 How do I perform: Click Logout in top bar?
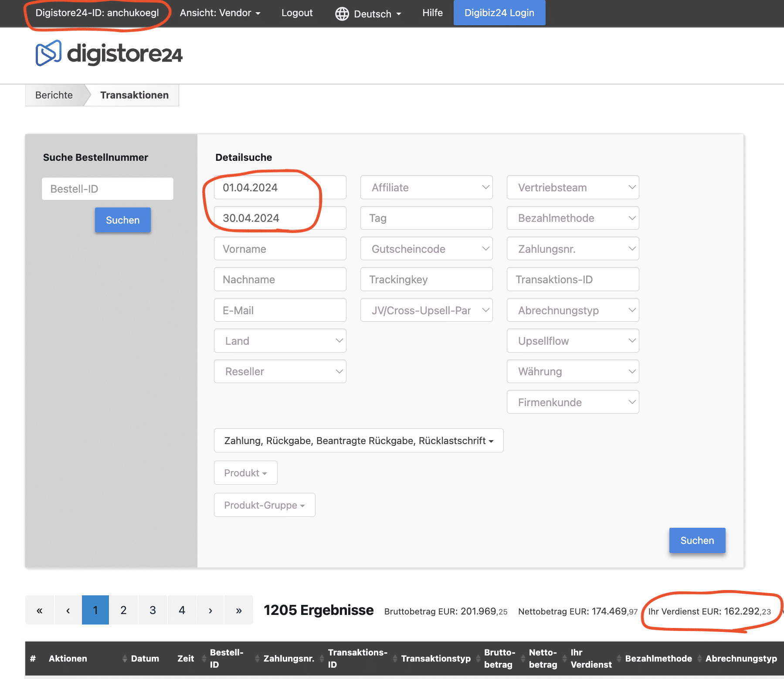point(297,13)
